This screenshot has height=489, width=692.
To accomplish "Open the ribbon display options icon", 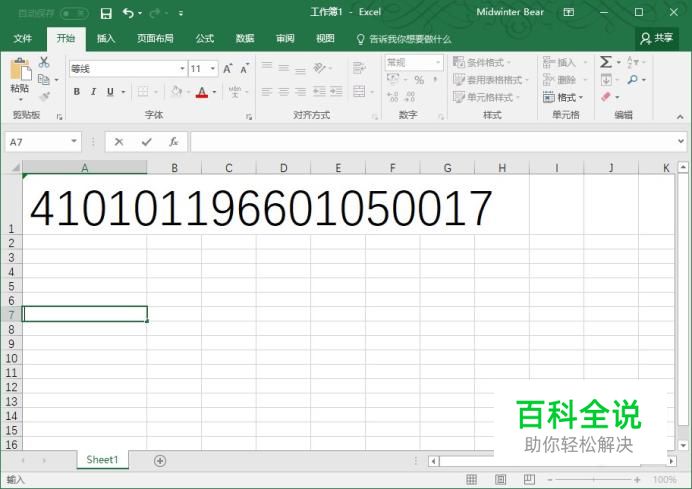I will (569, 12).
